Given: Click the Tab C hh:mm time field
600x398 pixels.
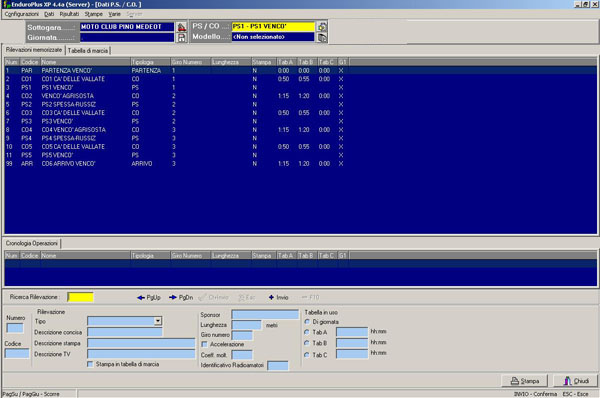Looking at the screenshot, I should tap(352, 354).
